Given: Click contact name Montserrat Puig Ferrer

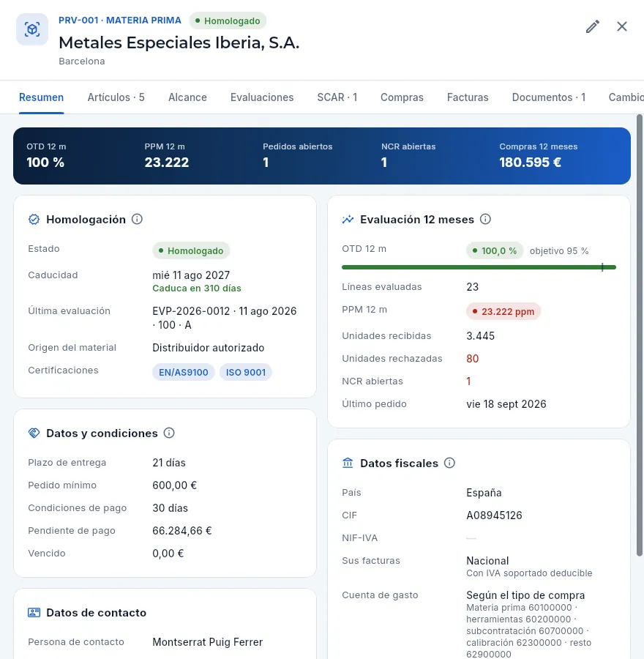Looking at the screenshot, I should (208, 642).
